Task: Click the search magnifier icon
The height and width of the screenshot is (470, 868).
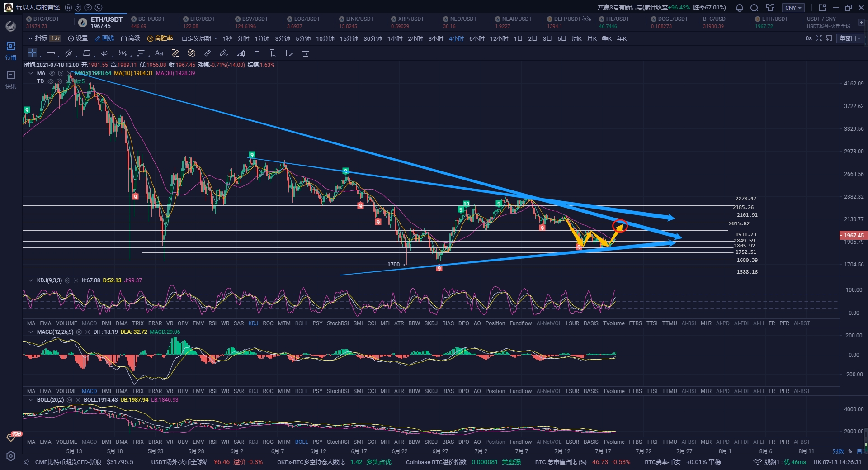Action: click(x=755, y=8)
